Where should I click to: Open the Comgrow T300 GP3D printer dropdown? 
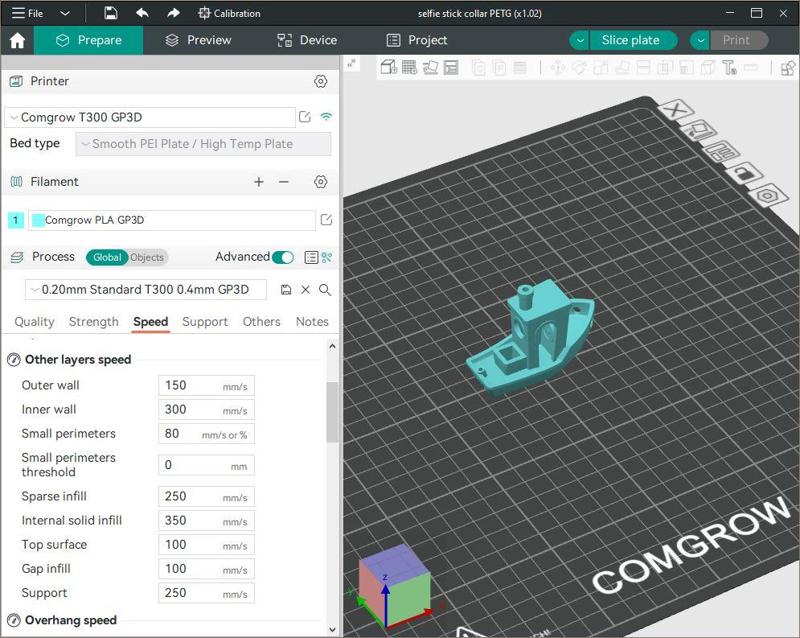point(150,117)
